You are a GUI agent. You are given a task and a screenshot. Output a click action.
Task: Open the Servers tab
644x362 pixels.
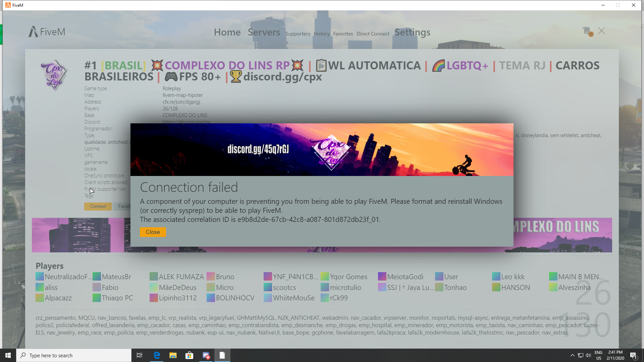(x=264, y=32)
